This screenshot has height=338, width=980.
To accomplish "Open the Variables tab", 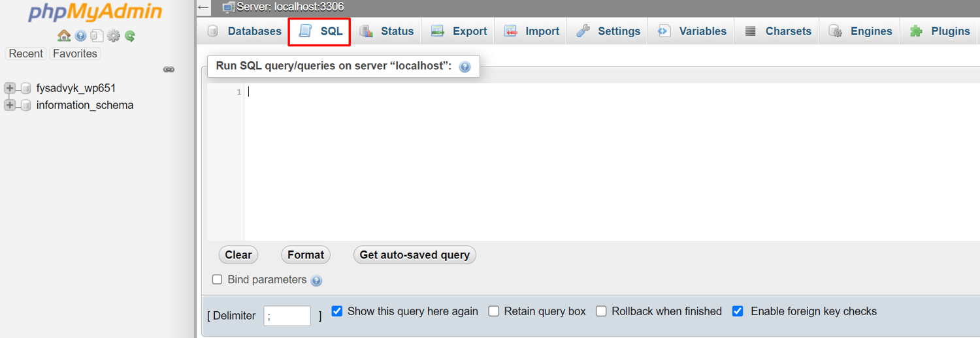I will [691, 31].
